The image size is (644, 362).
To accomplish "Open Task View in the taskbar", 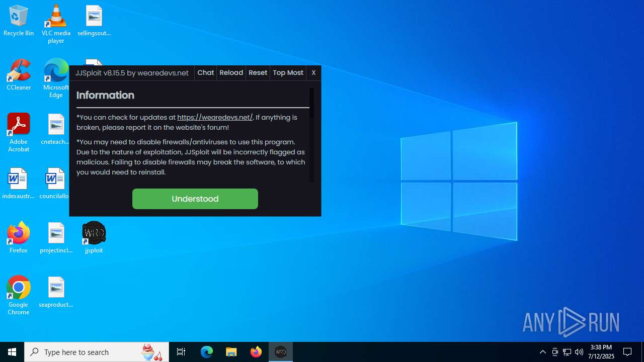I will click(181, 352).
